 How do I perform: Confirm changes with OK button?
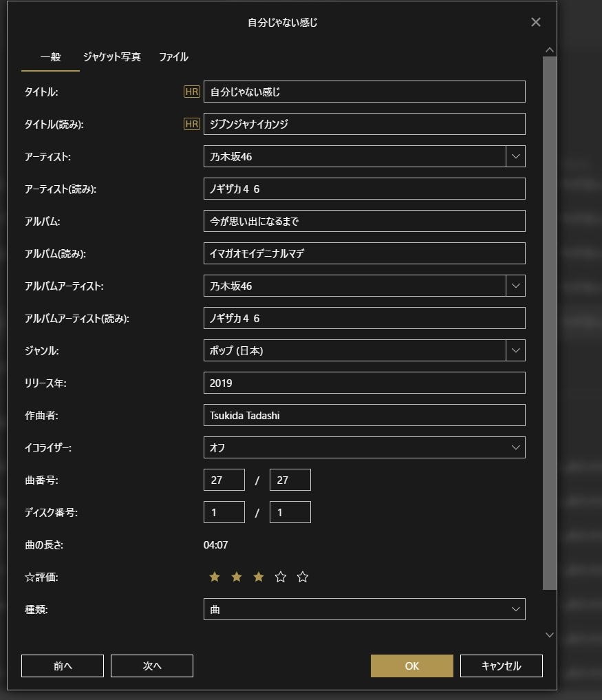[412, 666]
